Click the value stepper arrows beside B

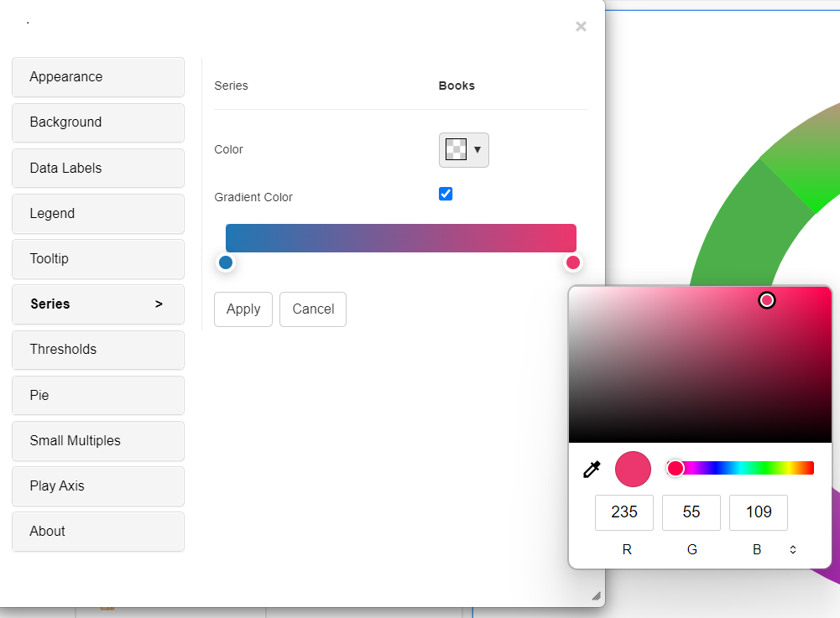(792, 549)
